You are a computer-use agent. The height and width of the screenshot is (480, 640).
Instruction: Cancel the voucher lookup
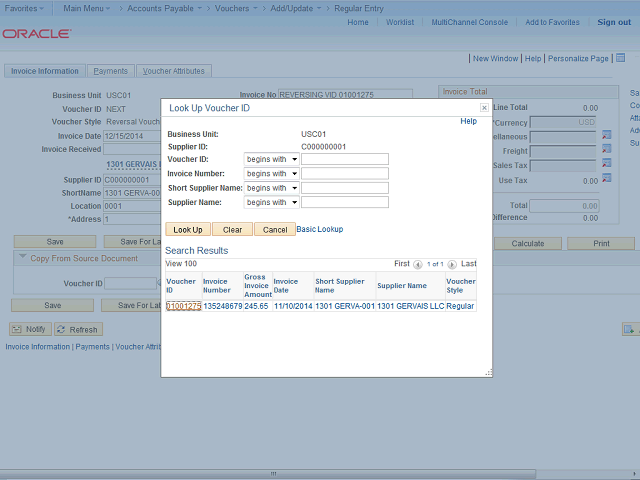point(274,229)
